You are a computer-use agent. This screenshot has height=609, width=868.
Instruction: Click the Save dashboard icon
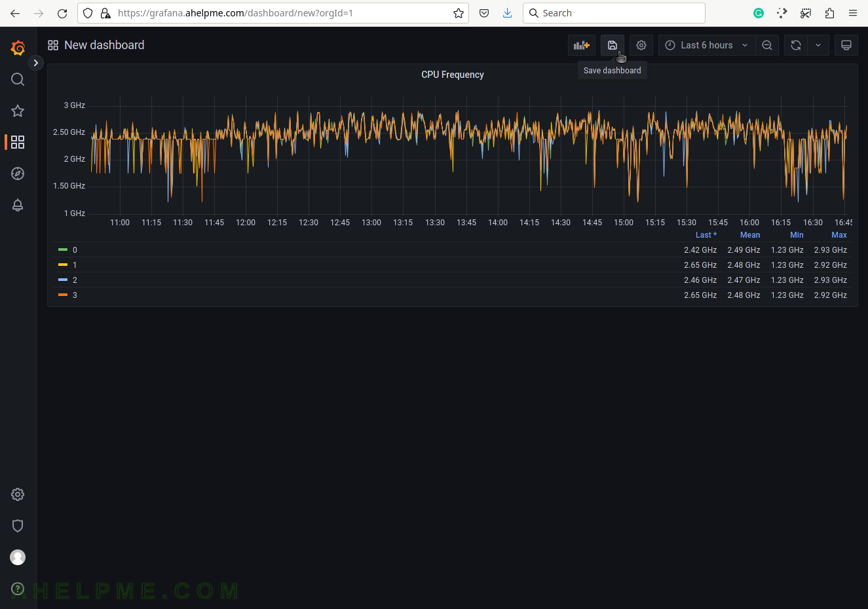pos(613,45)
